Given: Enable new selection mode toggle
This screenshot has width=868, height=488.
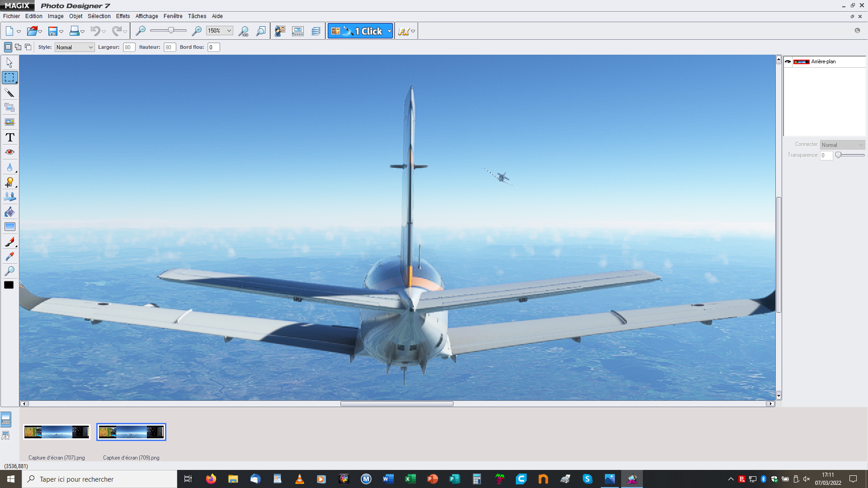Looking at the screenshot, I should click(8, 47).
